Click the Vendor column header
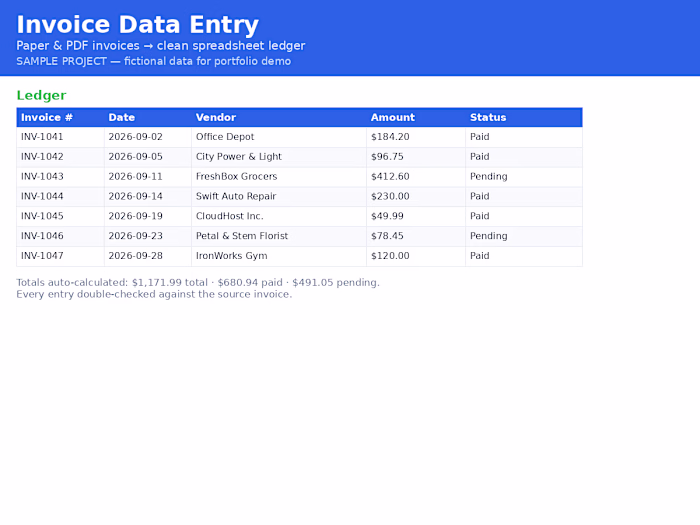 click(x=279, y=117)
